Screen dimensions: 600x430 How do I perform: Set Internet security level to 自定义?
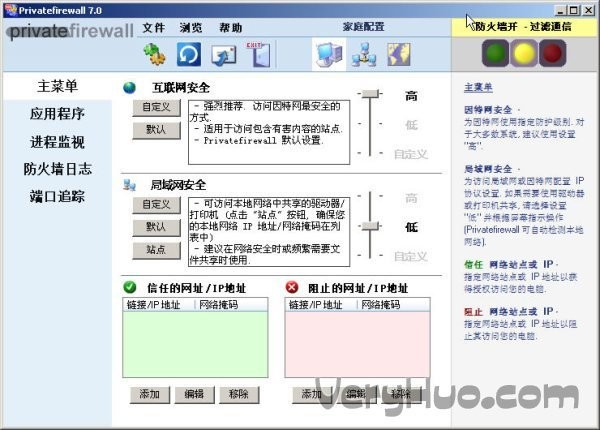click(411, 154)
